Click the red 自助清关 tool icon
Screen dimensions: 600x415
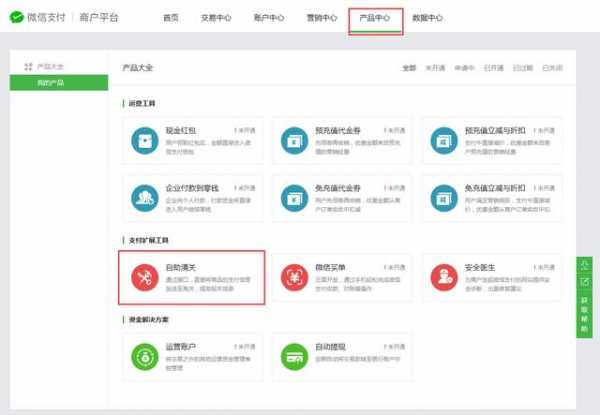pos(145,276)
